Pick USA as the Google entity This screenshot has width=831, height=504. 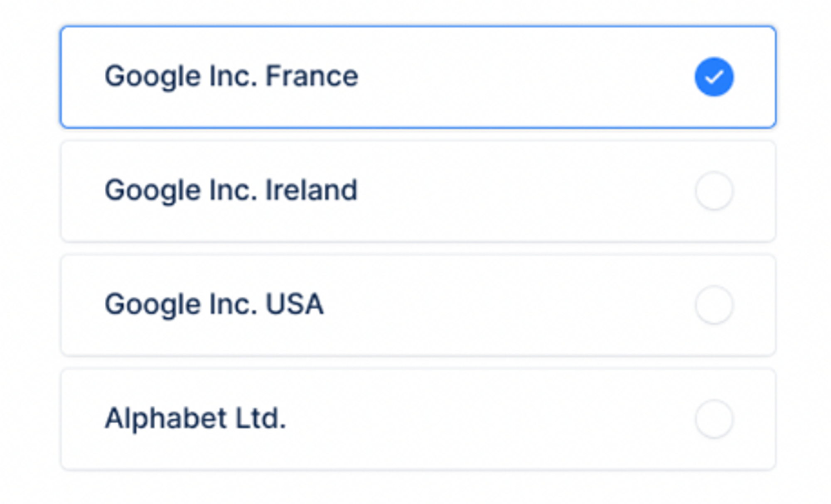pos(418,305)
